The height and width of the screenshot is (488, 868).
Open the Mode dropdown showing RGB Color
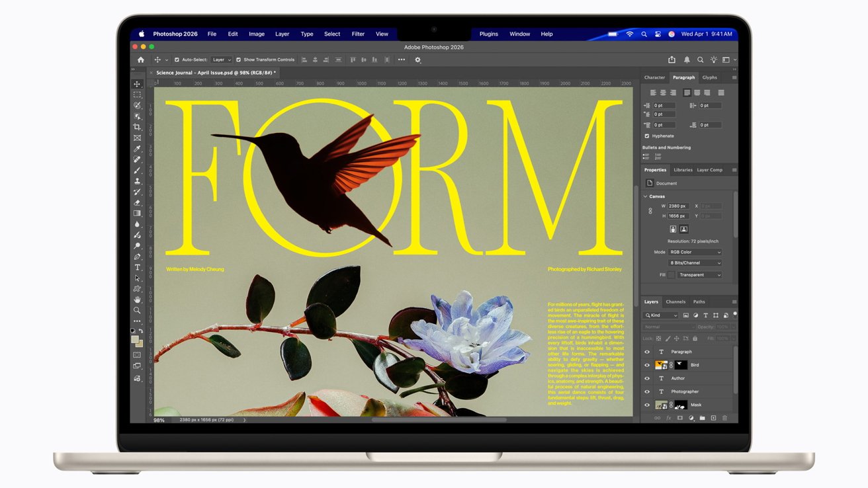point(694,252)
